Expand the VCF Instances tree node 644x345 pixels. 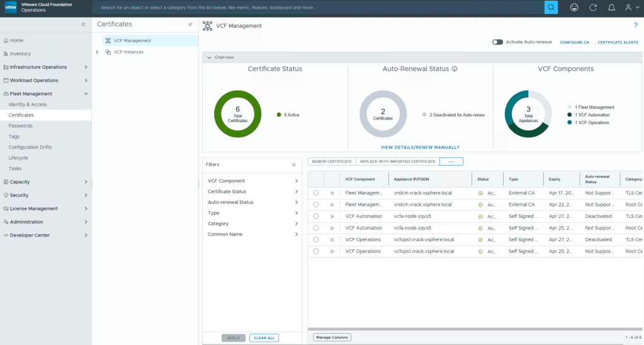[x=97, y=52]
